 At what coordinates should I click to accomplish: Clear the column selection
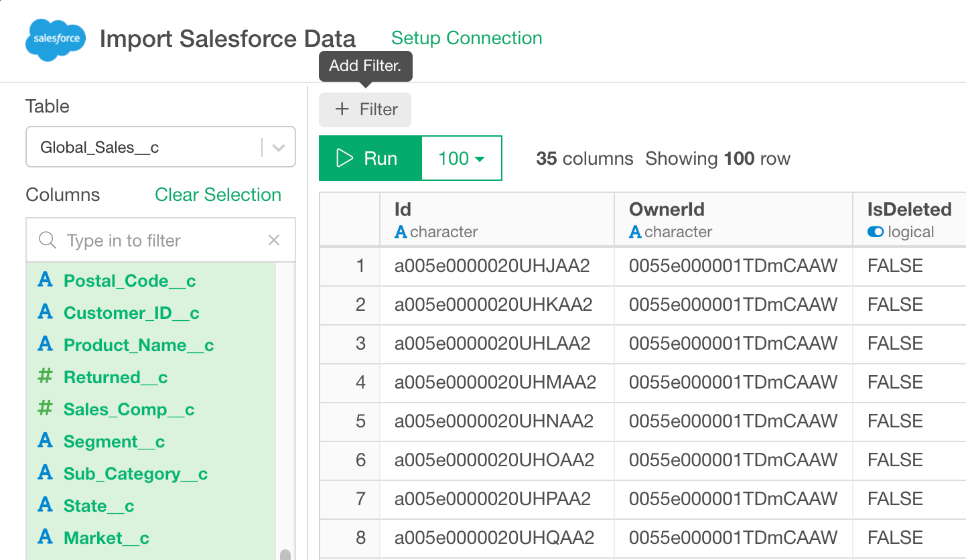[x=218, y=195]
